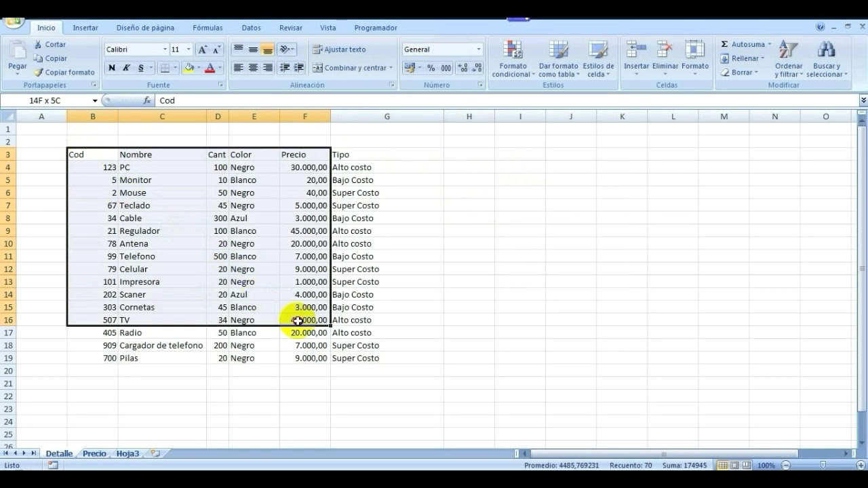Decrease the cell indent

(284, 68)
